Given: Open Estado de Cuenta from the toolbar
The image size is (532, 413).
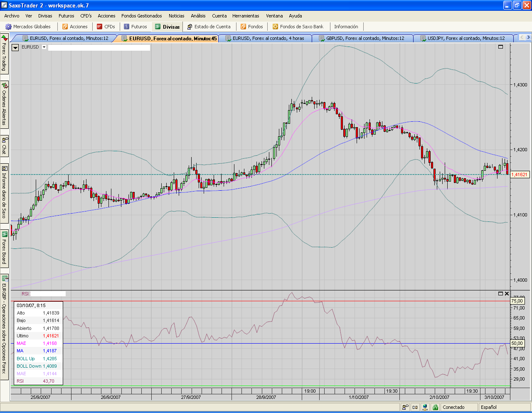Looking at the screenshot, I should (x=209, y=27).
